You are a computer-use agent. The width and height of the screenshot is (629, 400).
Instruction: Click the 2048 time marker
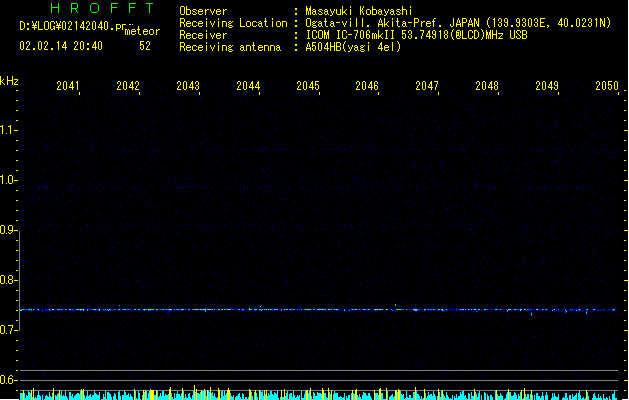487,86
